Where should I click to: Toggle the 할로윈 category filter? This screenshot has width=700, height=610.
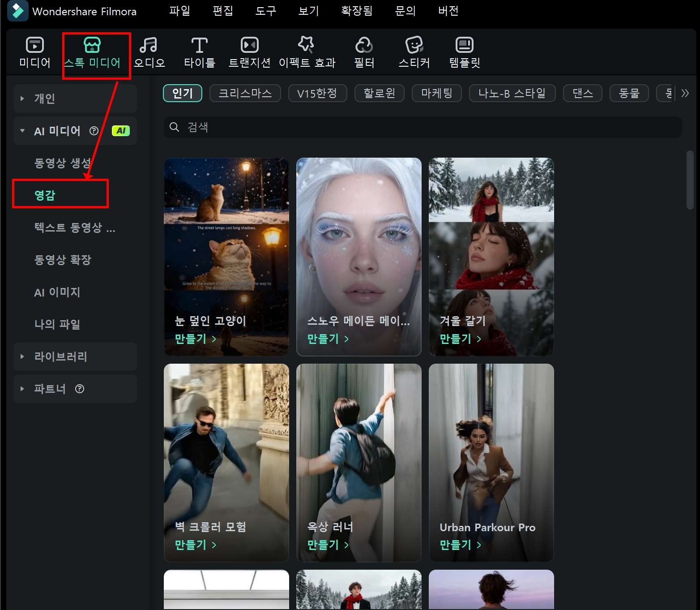(x=379, y=93)
